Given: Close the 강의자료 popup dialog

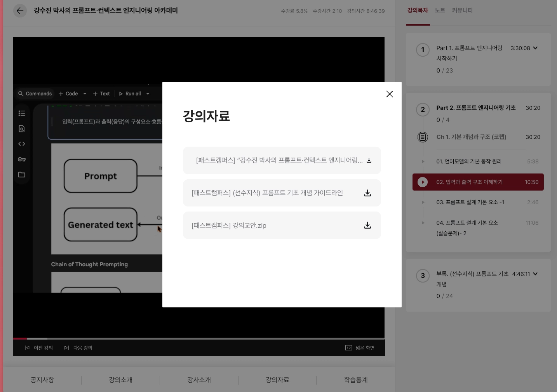Looking at the screenshot, I should tap(390, 94).
